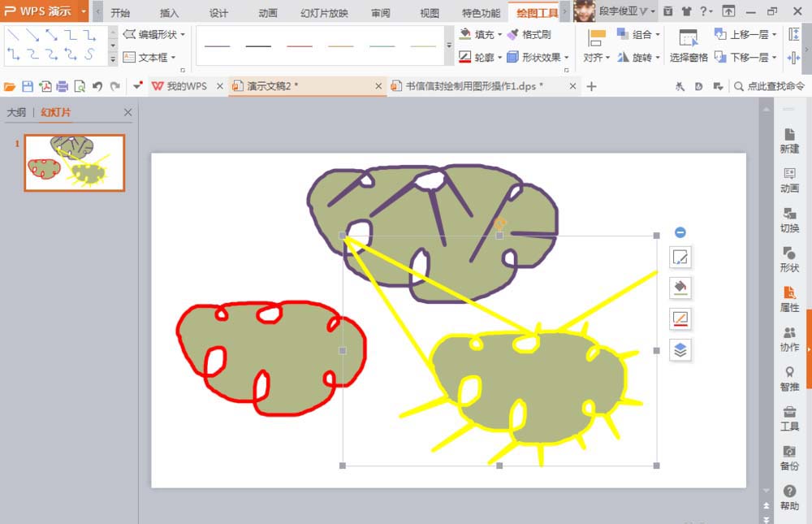Screen dimensions: 812x524
Task: Switch to 书信信封绘制用图形操作1.dps document tab
Action: pyautogui.click(x=474, y=86)
